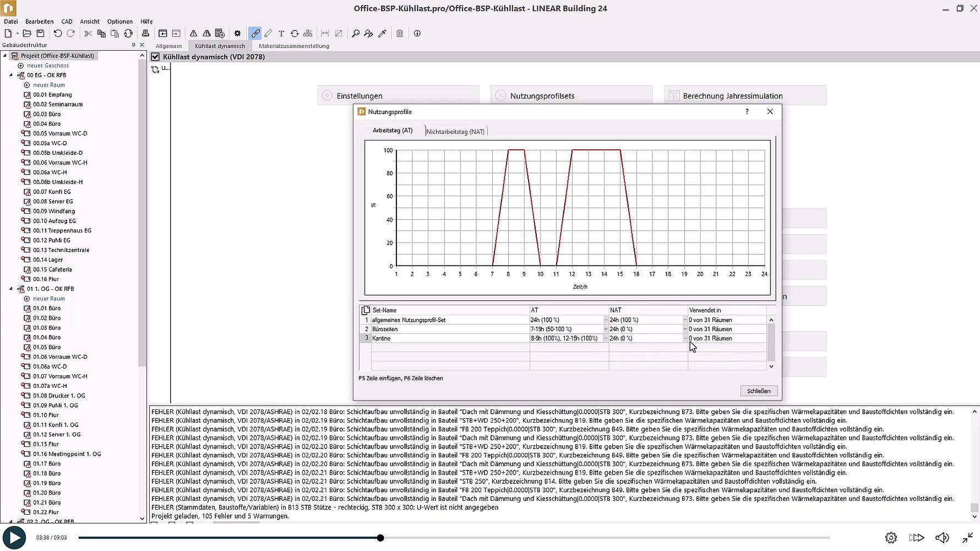Open the AT ellipsis editor for the Kantine row

606,338
